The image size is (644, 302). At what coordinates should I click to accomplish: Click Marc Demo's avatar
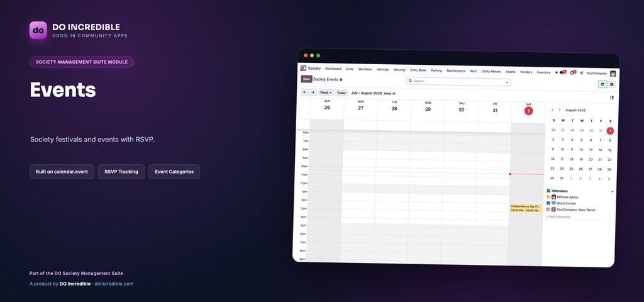click(553, 210)
